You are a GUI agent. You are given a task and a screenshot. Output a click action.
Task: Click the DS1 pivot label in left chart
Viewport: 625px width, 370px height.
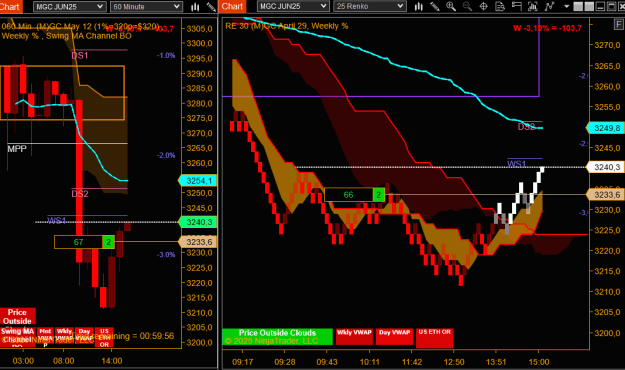(80, 55)
